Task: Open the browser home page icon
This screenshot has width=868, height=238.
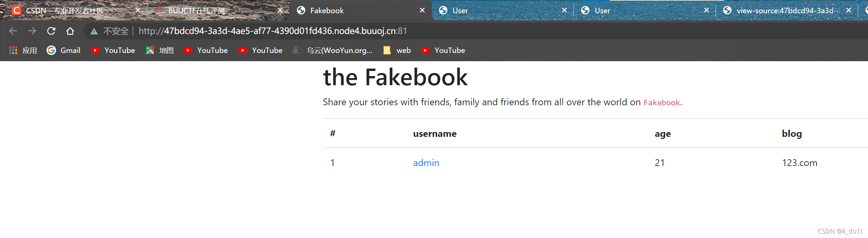Action: [x=70, y=31]
